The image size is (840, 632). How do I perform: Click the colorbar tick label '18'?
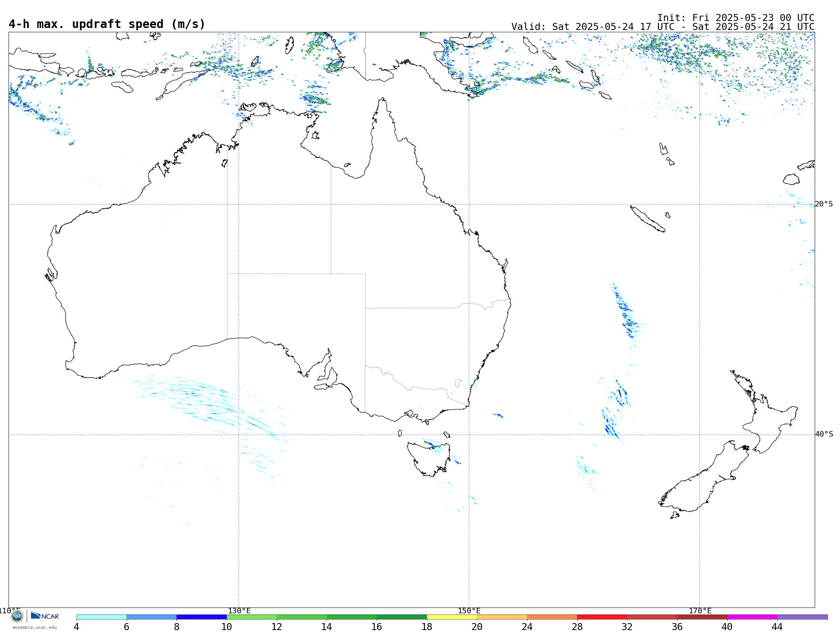click(427, 627)
